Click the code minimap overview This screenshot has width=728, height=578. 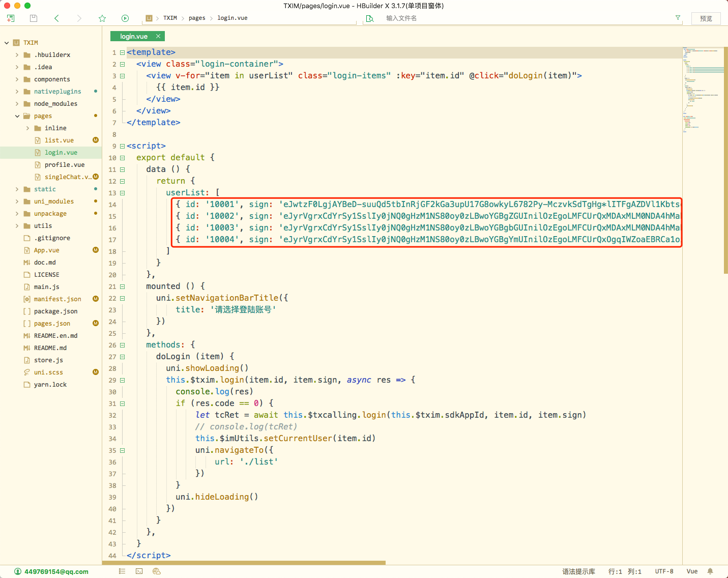(x=703, y=90)
